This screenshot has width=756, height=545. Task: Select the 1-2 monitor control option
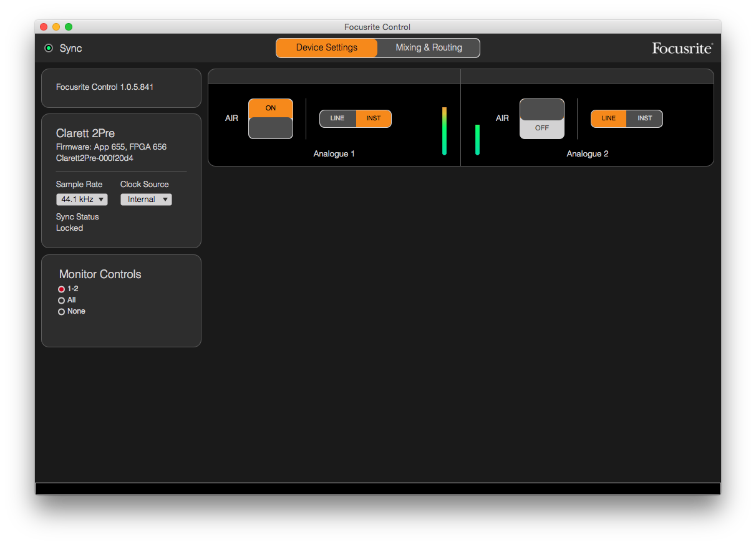[61, 289]
